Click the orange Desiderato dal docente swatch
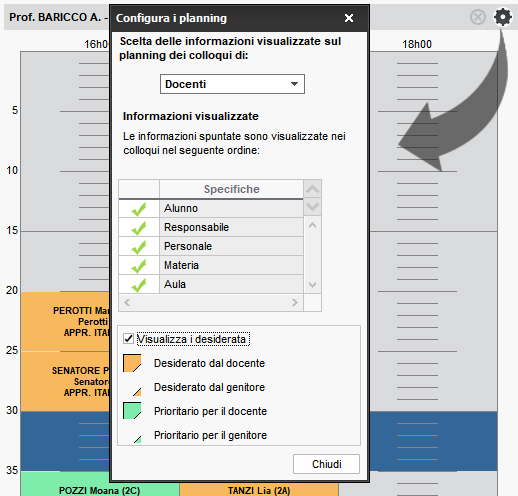The height and width of the screenshot is (496, 518). click(x=132, y=363)
